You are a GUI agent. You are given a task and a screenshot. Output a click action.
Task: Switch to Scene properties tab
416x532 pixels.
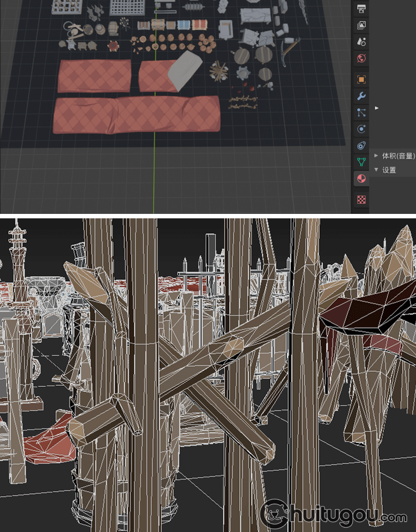click(361, 42)
